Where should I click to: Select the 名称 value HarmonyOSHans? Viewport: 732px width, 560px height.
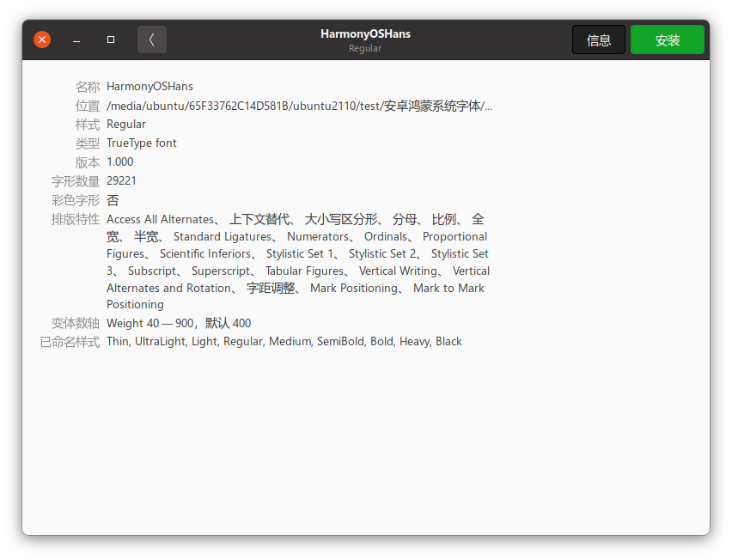click(149, 87)
